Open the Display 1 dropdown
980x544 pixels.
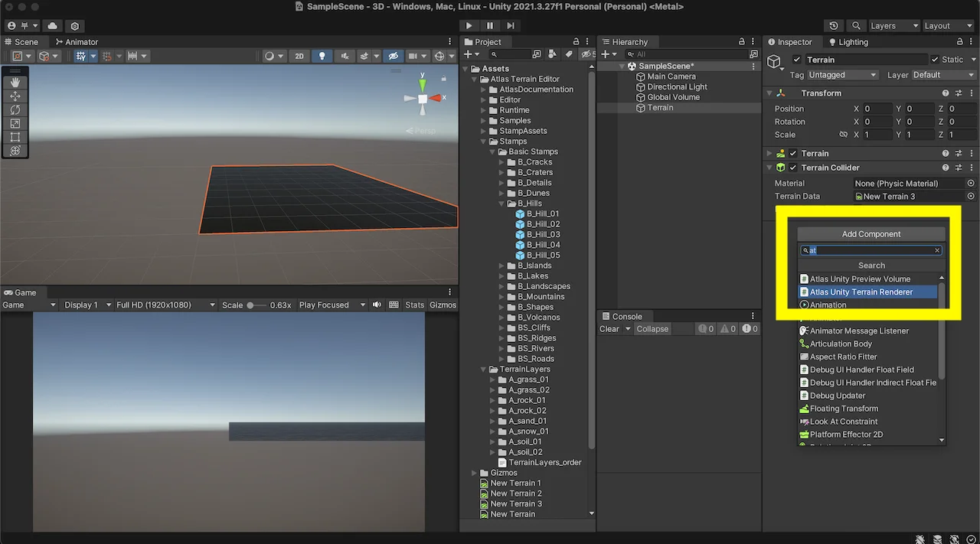(x=87, y=305)
